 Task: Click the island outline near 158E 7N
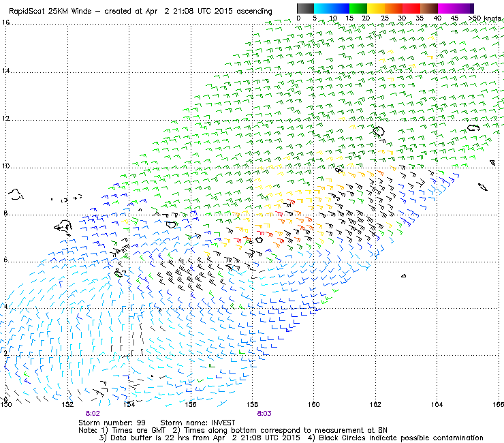pyautogui.click(x=259, y=240)
